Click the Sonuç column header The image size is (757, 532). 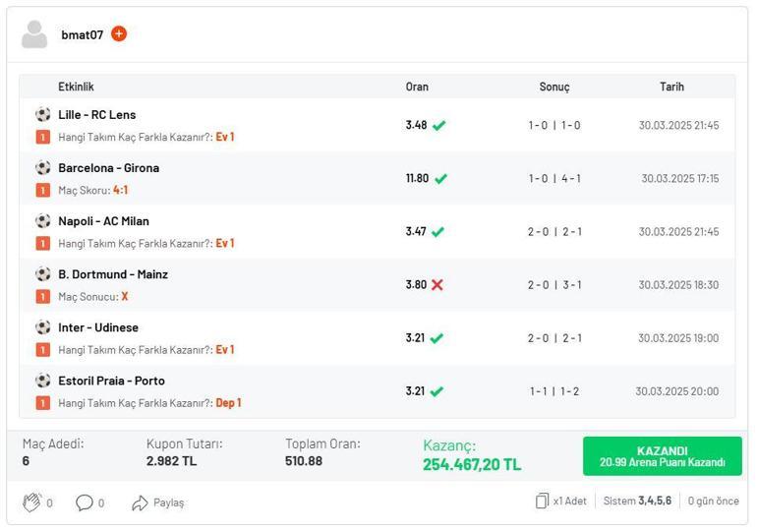[x=554, y=87]
